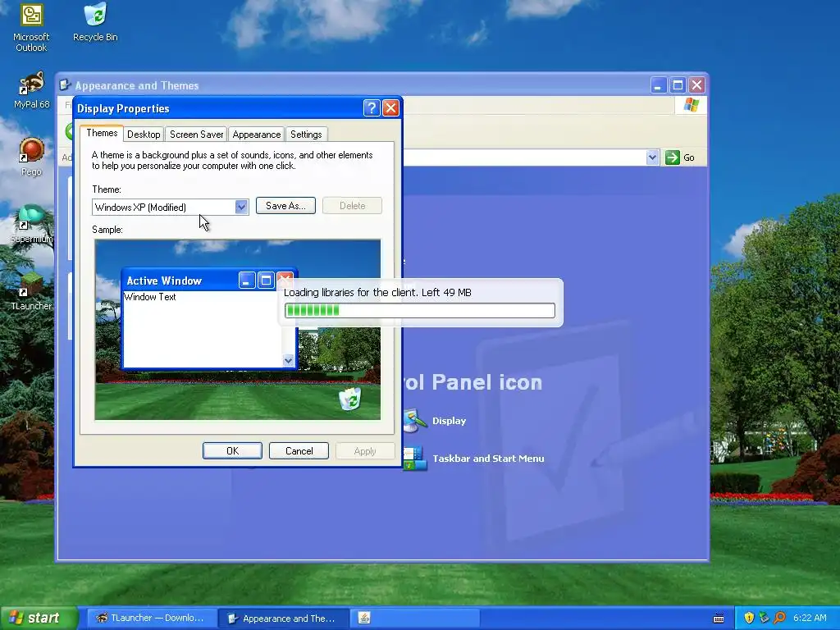This screenshot has width=840, height=630.
Task: Close the Appearance and Themes window
Action: pyautogui.click(x=696, y=85)
